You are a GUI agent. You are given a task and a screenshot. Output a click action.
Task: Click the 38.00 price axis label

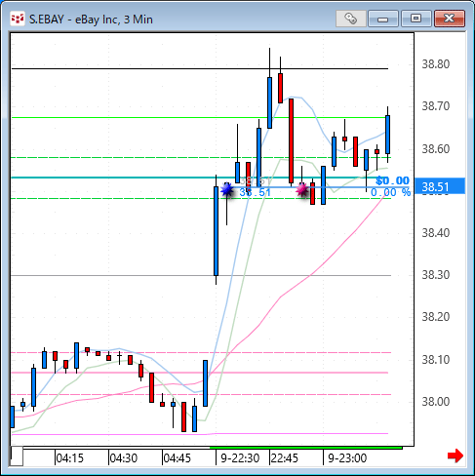point(436,402)
